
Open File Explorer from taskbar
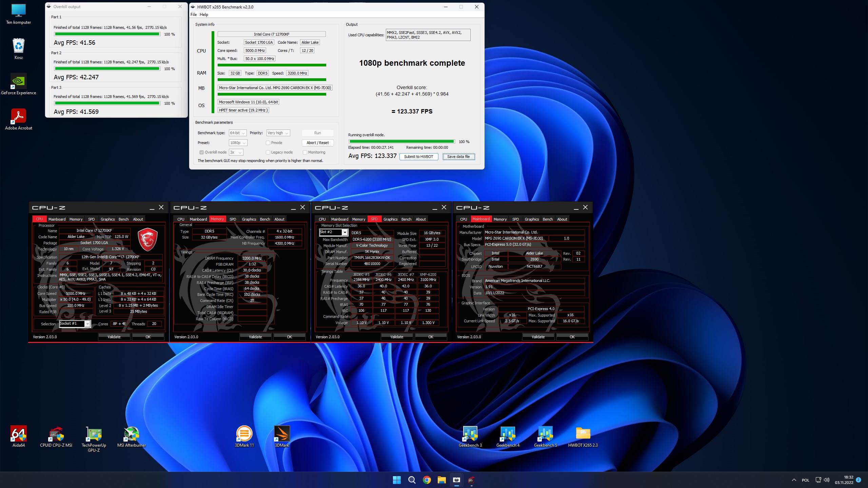click(x=441, y=480)
